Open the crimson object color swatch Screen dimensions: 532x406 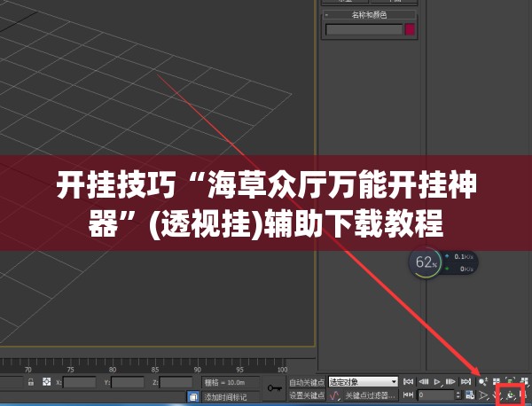[410, 29]
